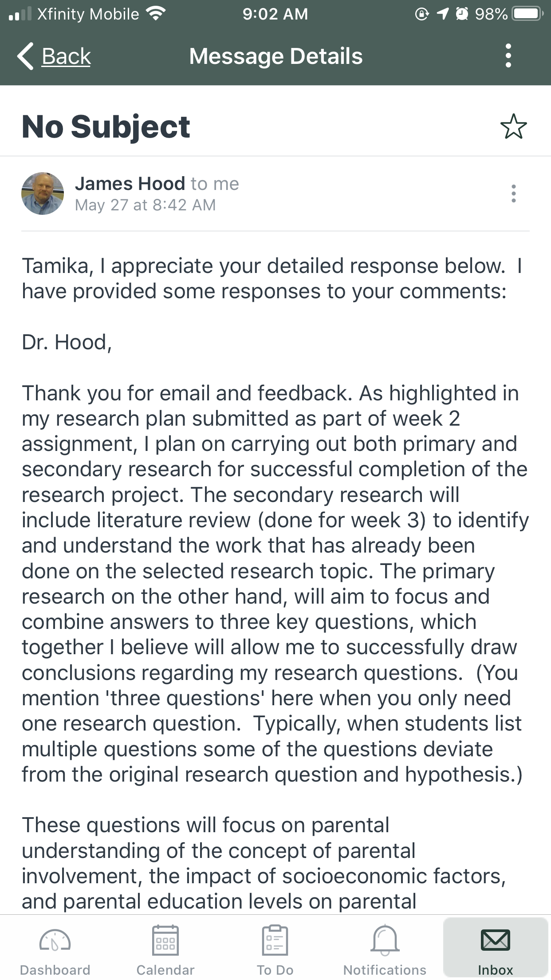
Task: Tap the Message Details title
Action: 276,56
